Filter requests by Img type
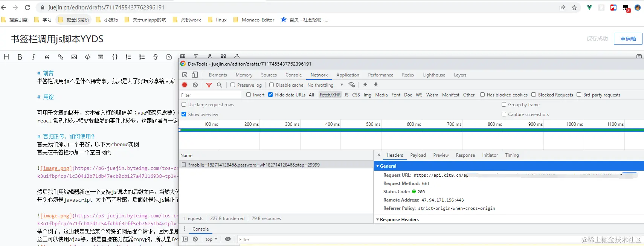The width and height of the screenshot is (644, 246). coord(367,95)
